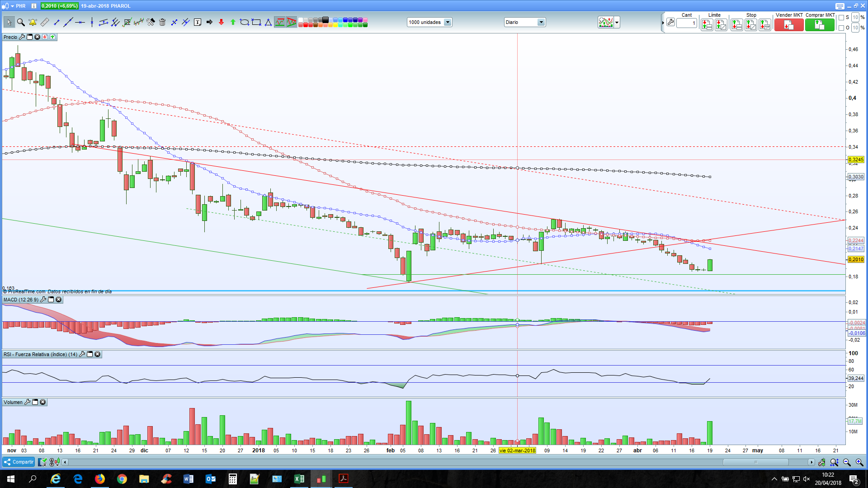The width and height of the screenshot is (868, 488).
Task: Expand the add indicator dropdown arrow
Action: pyautogui.click(x=617, y=22)
